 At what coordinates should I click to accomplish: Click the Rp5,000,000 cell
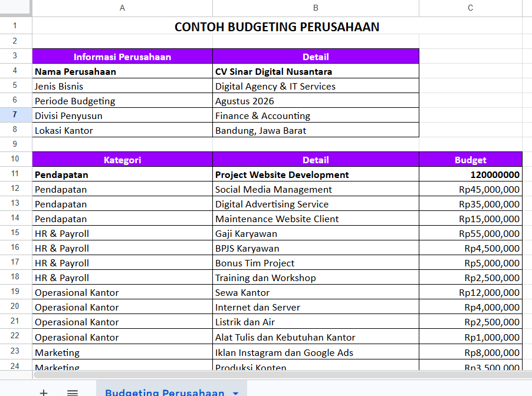click(471, 263)
